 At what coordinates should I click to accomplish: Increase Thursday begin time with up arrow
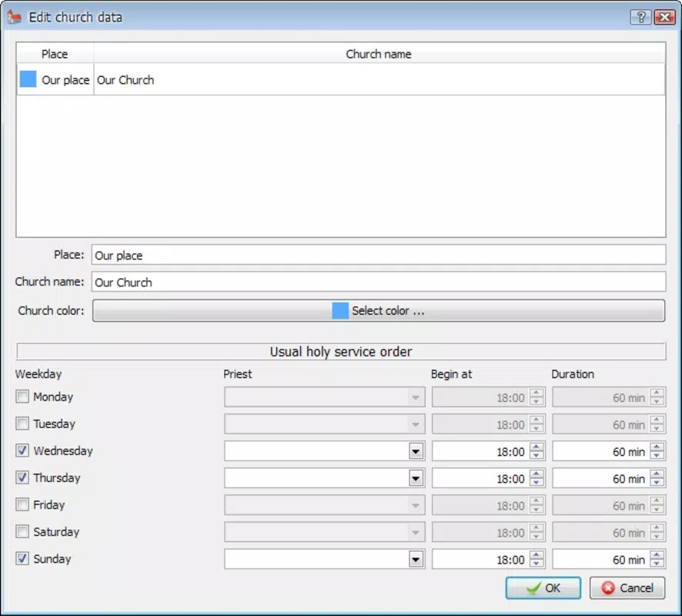point(537,474)
